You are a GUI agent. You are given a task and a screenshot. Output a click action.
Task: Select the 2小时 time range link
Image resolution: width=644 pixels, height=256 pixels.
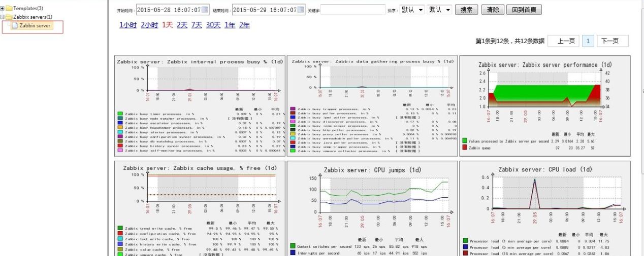pyautogui.click(x=149, y=25)
